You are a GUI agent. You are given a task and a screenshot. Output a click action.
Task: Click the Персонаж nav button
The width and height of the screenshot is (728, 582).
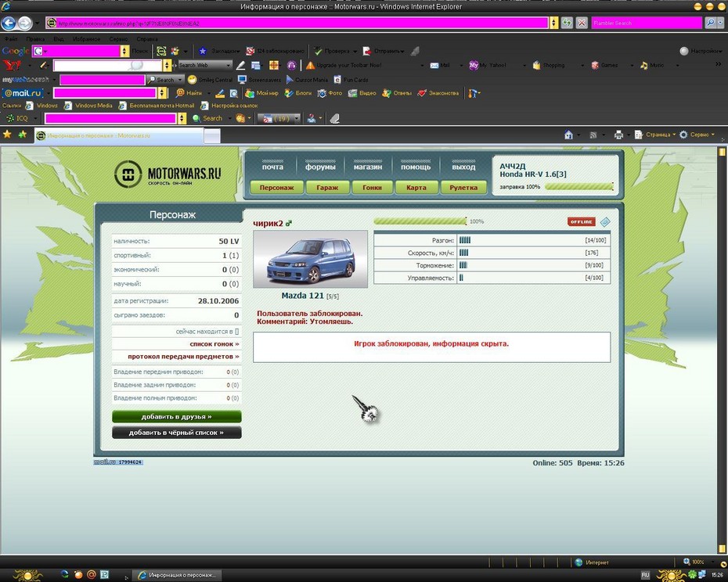pos(276,188)
